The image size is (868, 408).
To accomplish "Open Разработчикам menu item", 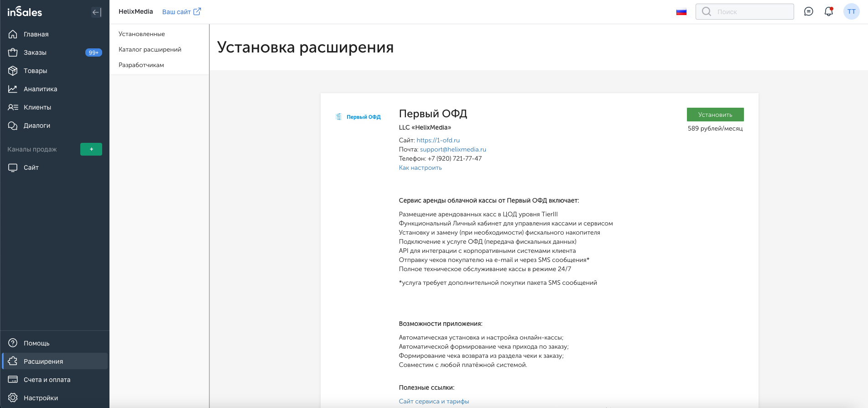I will coord(141,65).
